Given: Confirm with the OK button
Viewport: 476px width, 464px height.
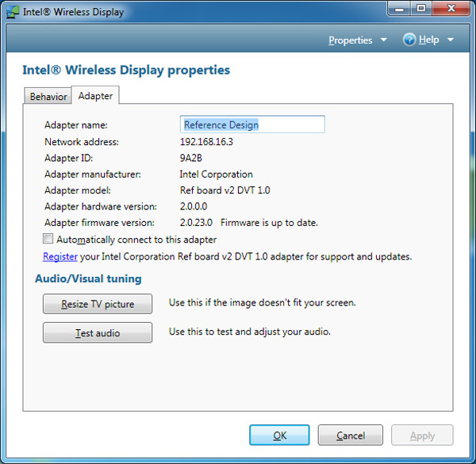Looking at the screenshot, I should point(279,435).
